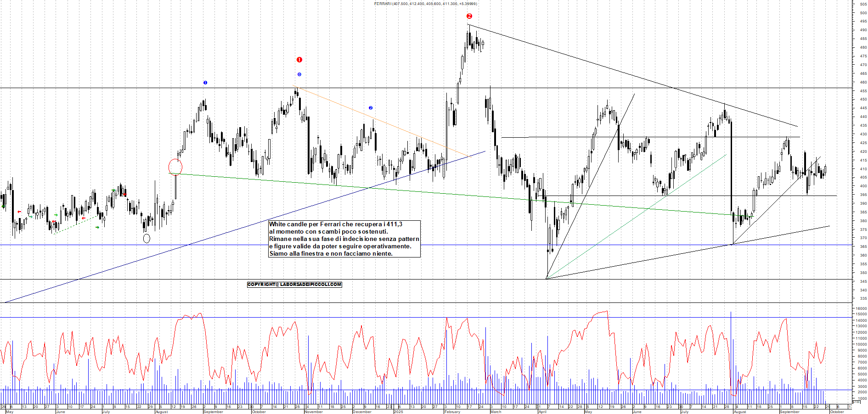This screenshot has width=868, height=414.
Task: Click the black circle under the August low
Action: click(147, 238)
